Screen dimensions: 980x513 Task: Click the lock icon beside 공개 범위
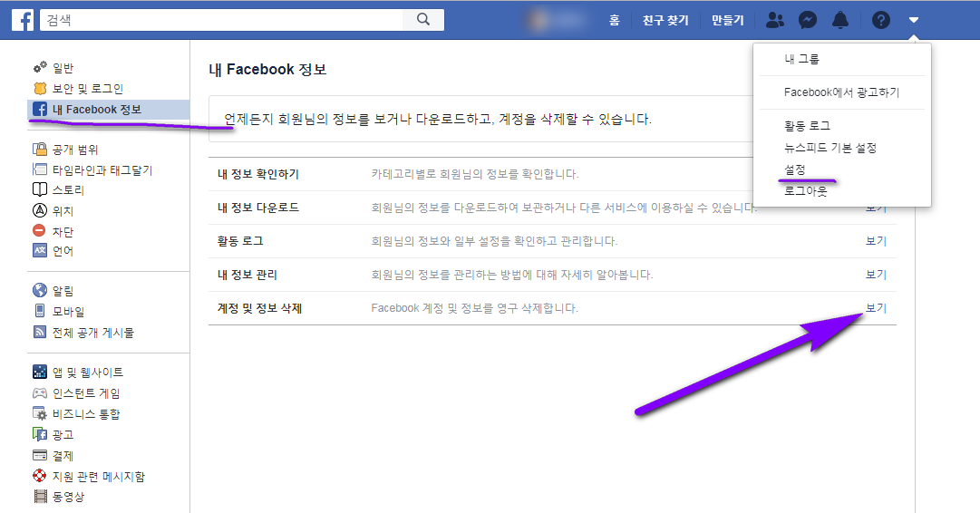point(40,149)
